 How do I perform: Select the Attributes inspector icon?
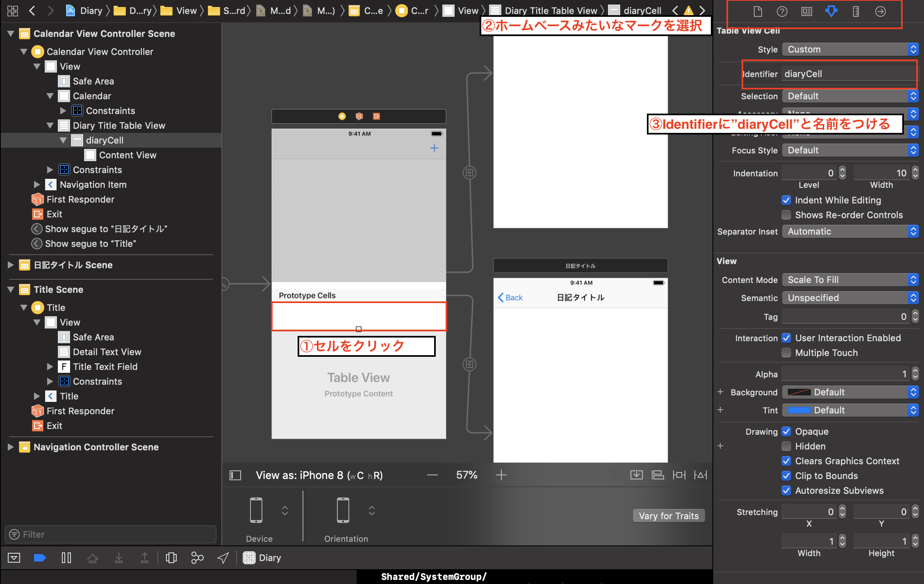pyautogui.click(x=831, y=11)
